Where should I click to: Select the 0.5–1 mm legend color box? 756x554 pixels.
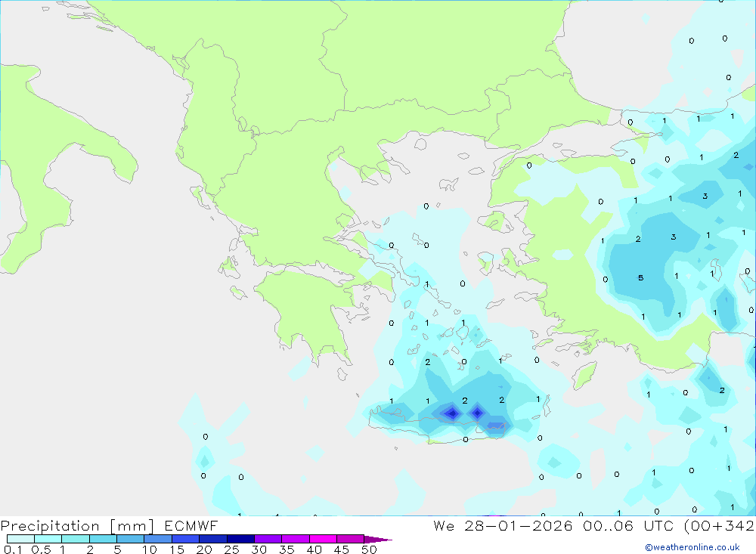pyautogui.click(x=48, y=539)
